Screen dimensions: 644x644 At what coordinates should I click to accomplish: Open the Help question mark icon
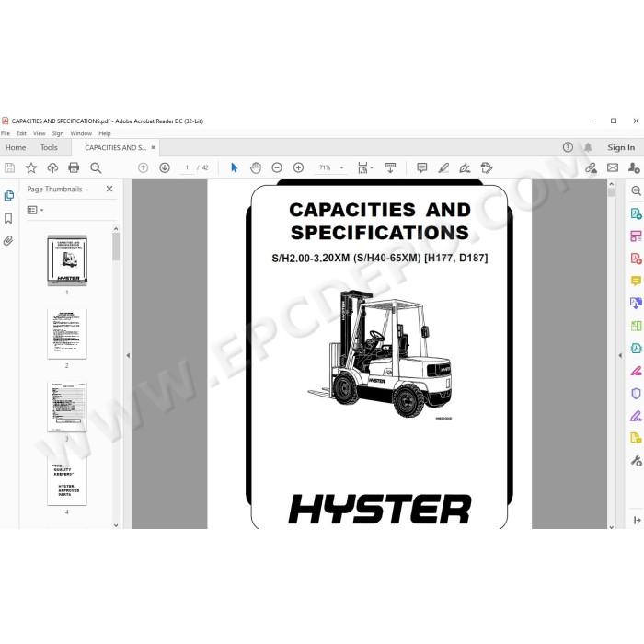click(x=568, y=147)
